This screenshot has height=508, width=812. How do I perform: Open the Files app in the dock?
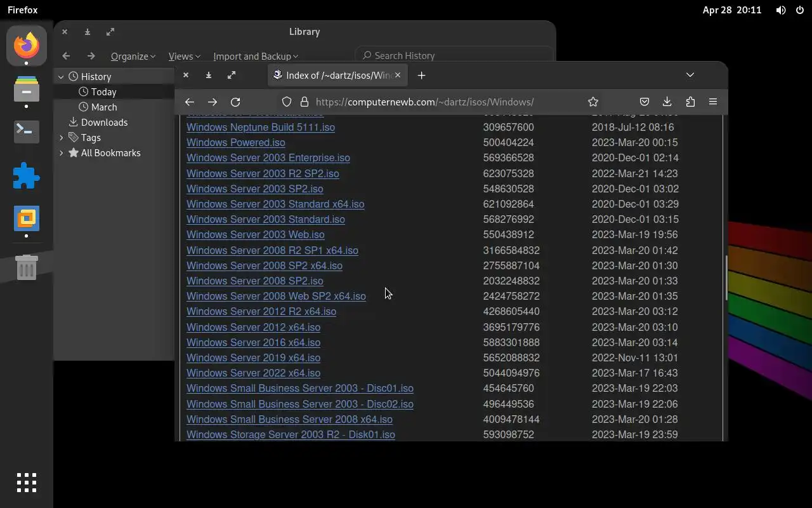click(27, 89)
